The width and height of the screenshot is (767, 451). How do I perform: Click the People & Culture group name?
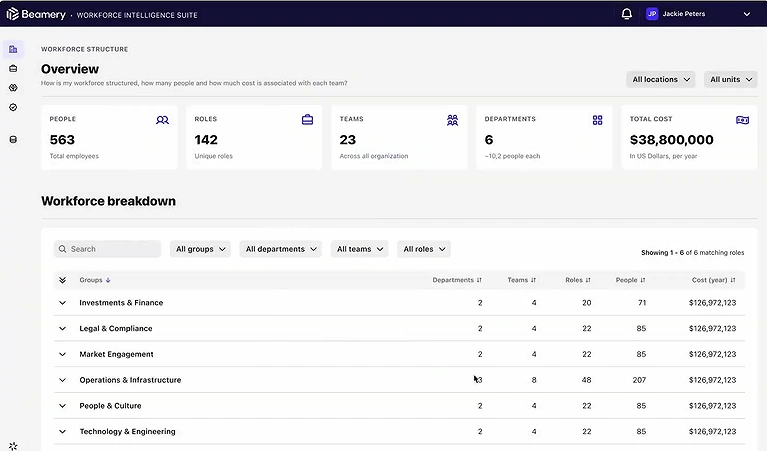[x=111, y=406]
